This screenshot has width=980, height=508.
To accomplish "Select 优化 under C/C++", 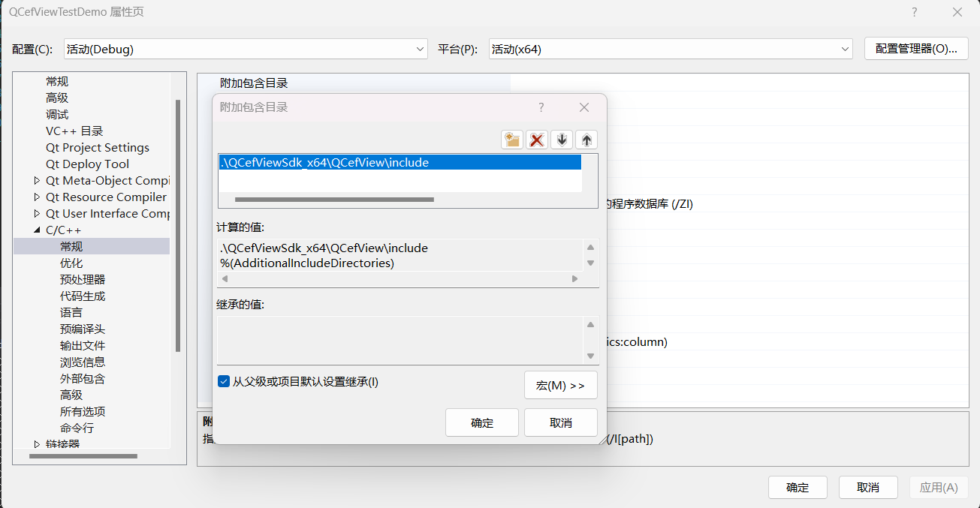I will (71, 263).
